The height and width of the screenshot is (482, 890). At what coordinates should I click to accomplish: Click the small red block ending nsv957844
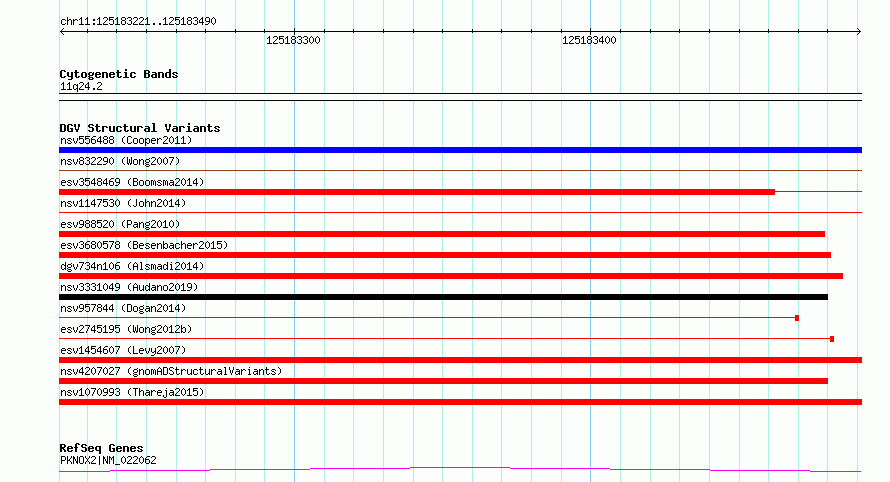tap(797, 318)
